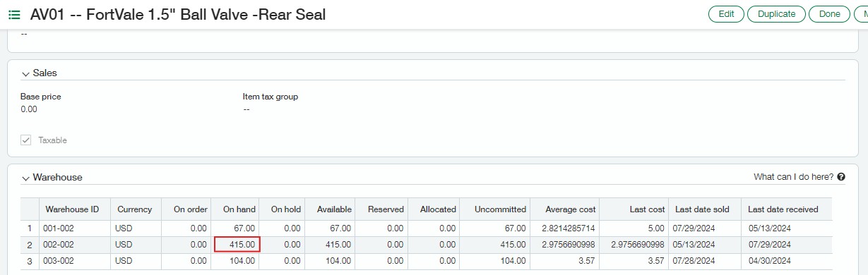Screen dimensions: 868x275
Task: Select warehouse 002-002 cell
Action: (x=74, y=245)
